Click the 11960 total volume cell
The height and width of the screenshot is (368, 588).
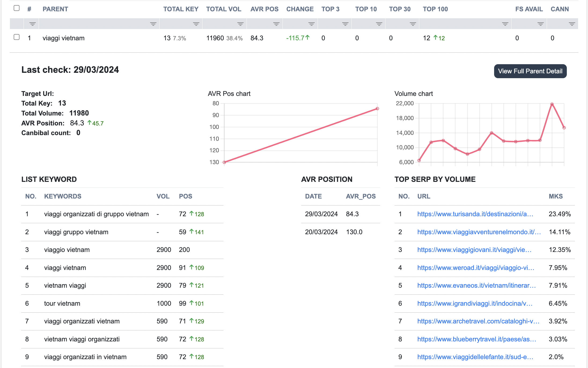tap(224, 38)
